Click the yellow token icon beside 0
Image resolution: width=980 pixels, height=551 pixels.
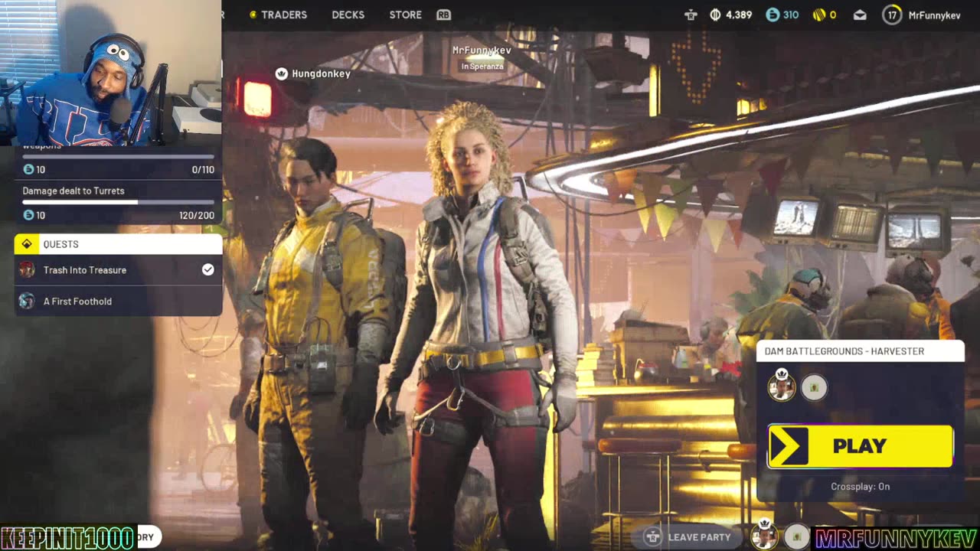point(818,15)
